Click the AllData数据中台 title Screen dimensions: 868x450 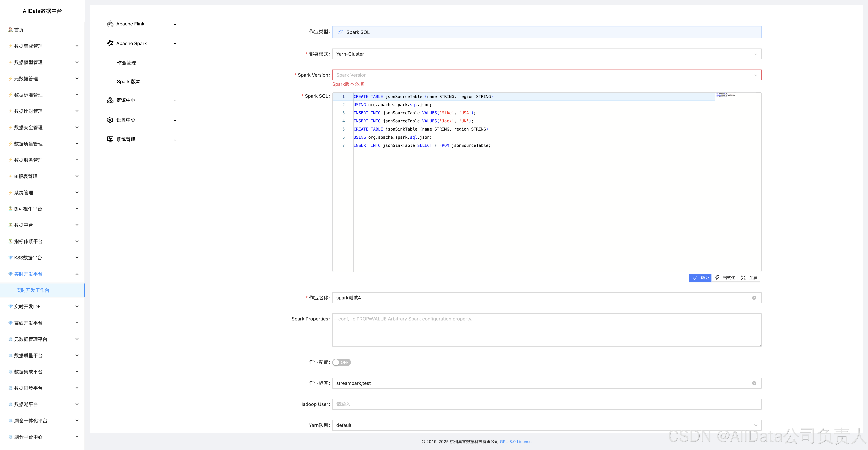pyautogui.click(x=42, y=11)
